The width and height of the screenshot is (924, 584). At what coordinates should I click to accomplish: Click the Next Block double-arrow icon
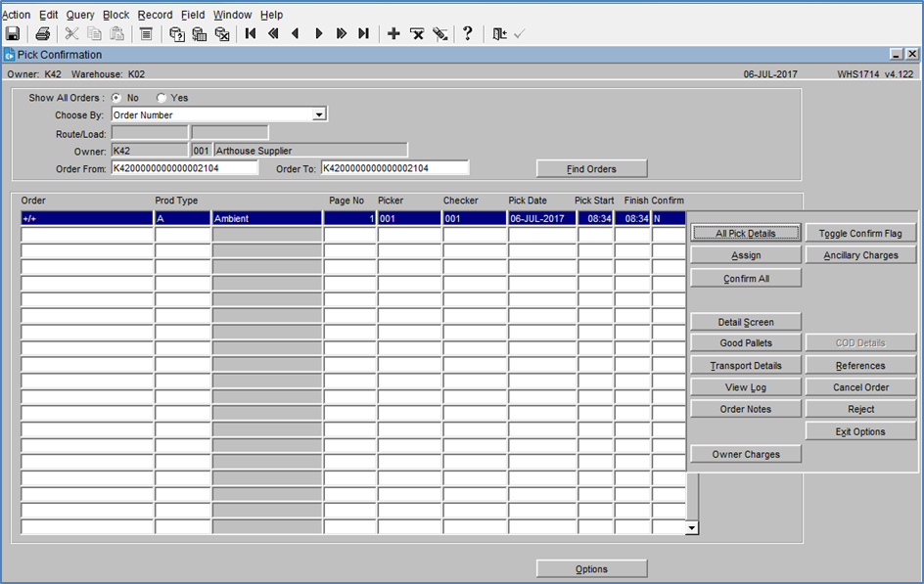click(x=342, y=33)
